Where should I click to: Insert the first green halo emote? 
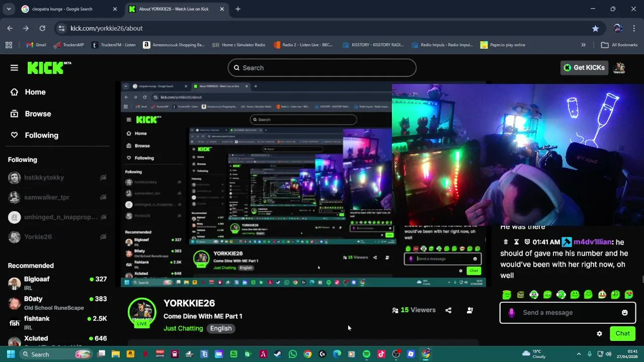tap(507, 295)
